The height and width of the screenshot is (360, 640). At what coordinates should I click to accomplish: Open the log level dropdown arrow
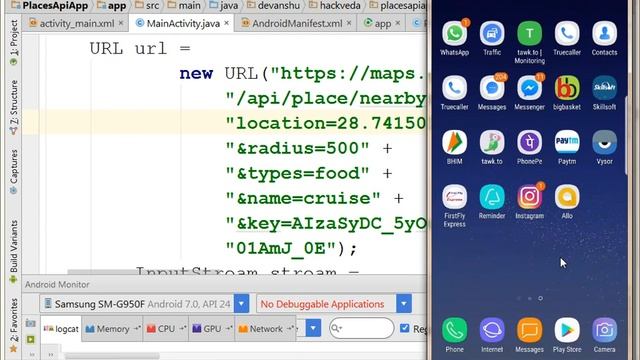click(313, 328)
